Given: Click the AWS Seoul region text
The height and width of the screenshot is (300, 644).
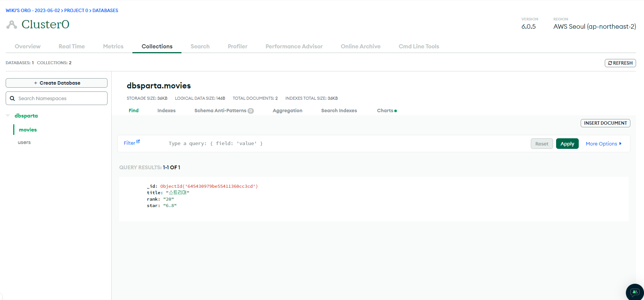Looking at the screenshot, I should [595, 26].
